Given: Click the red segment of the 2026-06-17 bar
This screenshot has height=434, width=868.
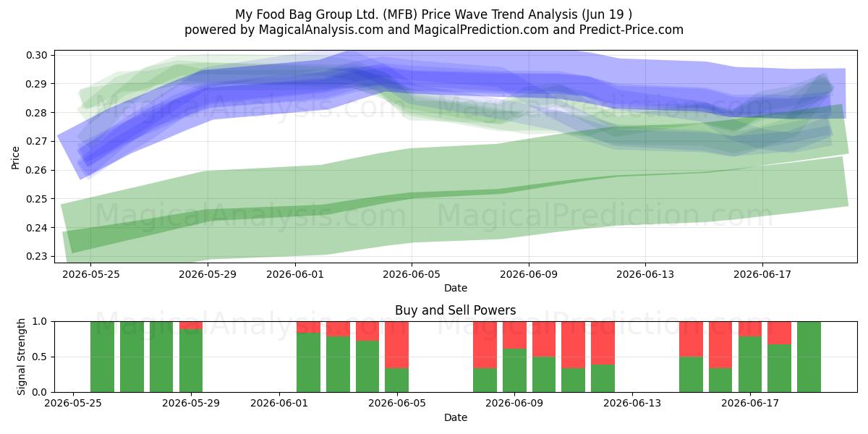Looking at the screenshot, I should pos(750,329).
